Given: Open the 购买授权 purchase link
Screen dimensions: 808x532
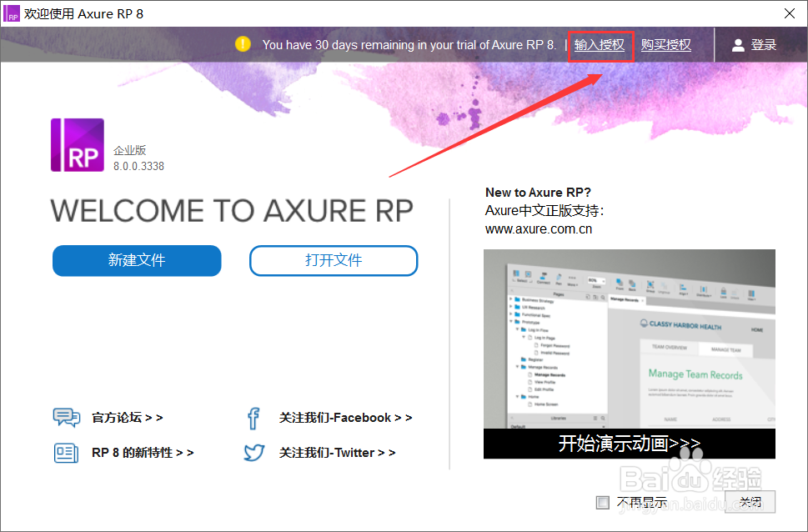Looking at the screenshot, I should pos(665,45).
